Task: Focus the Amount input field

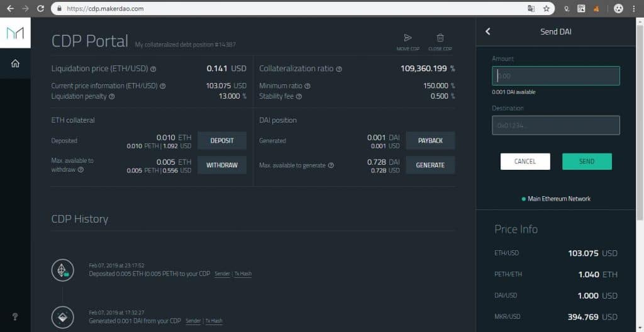Action: (x=556, y=76)
